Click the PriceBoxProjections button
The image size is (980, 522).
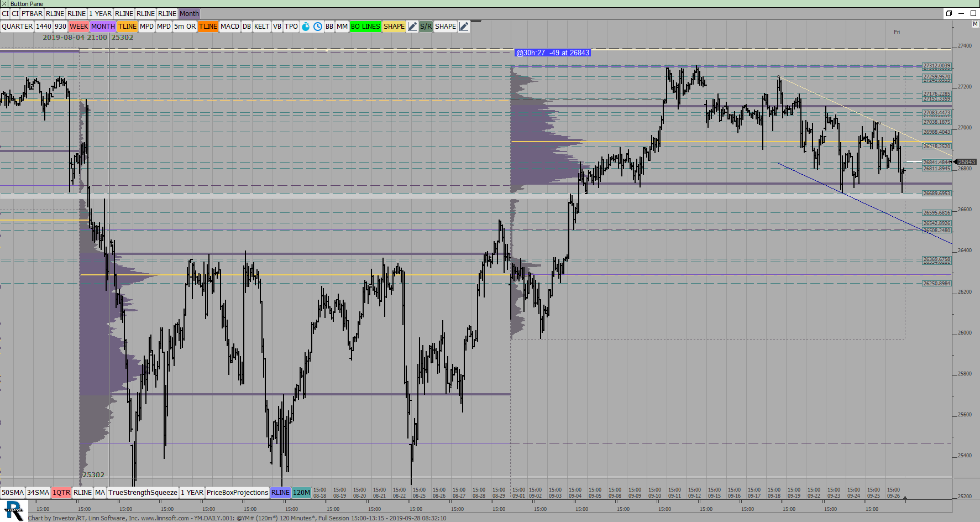237,493
